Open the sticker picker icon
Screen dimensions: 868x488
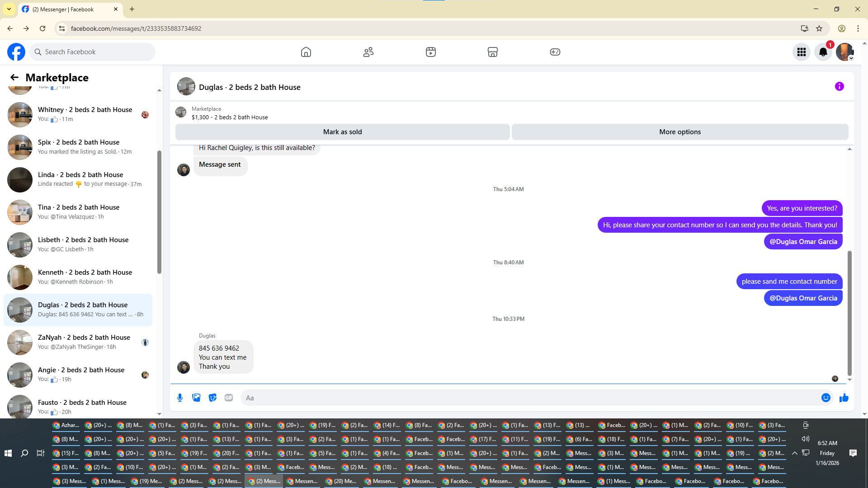click(x=212, y=398)
